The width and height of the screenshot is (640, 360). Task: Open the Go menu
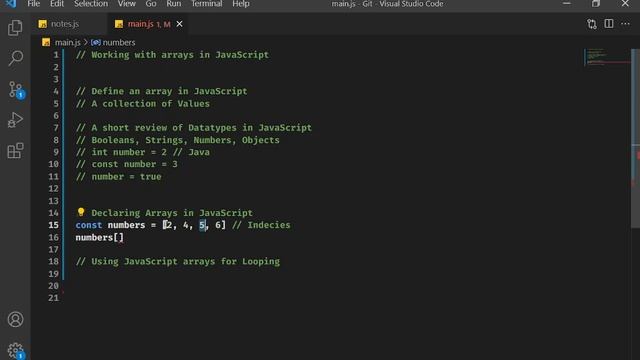pyautogui.click(x=151, y=4)
